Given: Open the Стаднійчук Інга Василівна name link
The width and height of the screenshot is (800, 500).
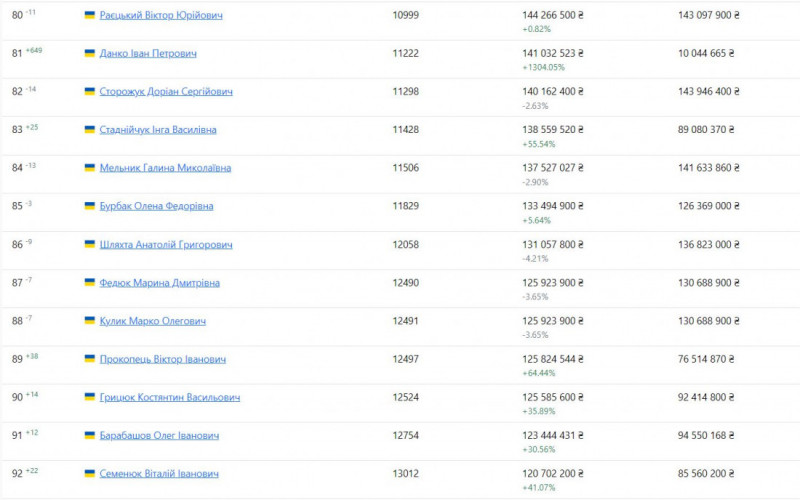Looking at the screenshot, I should (158, 130).
